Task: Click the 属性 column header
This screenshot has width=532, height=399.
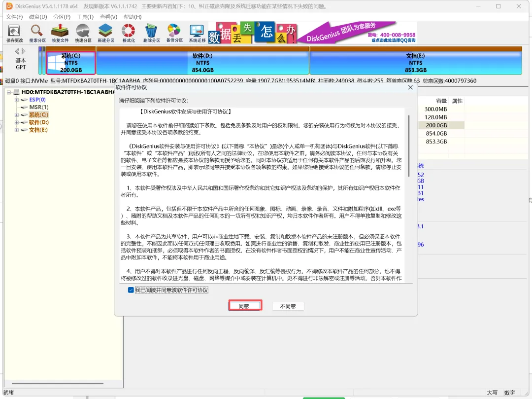Action: pos(457,101)
